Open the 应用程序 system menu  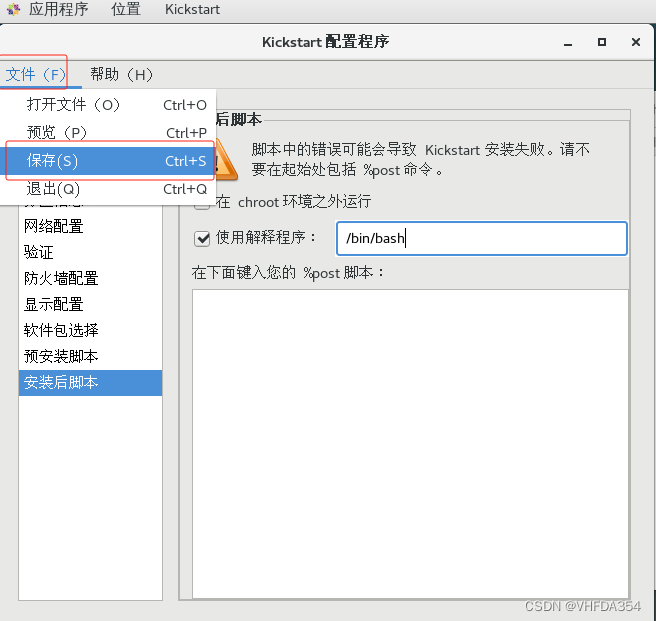pyautogui.click(x=58, y=9)
